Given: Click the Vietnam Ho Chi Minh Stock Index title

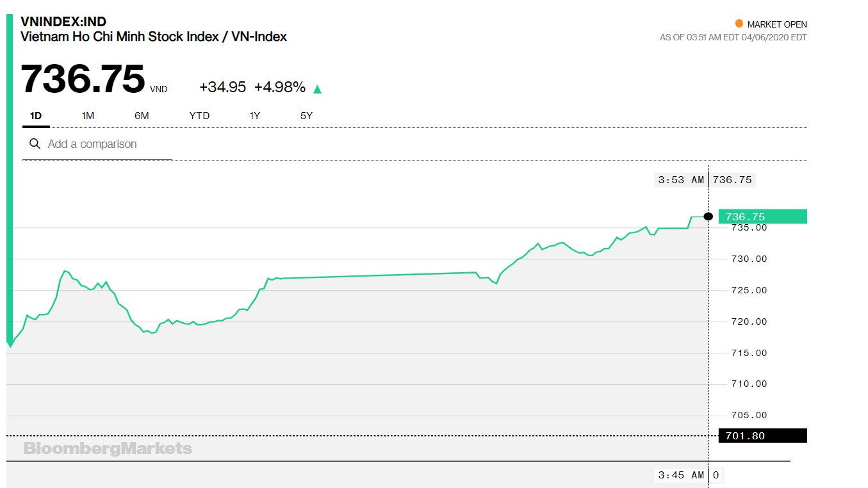Looking at the screenshot, I should (154, 37).
